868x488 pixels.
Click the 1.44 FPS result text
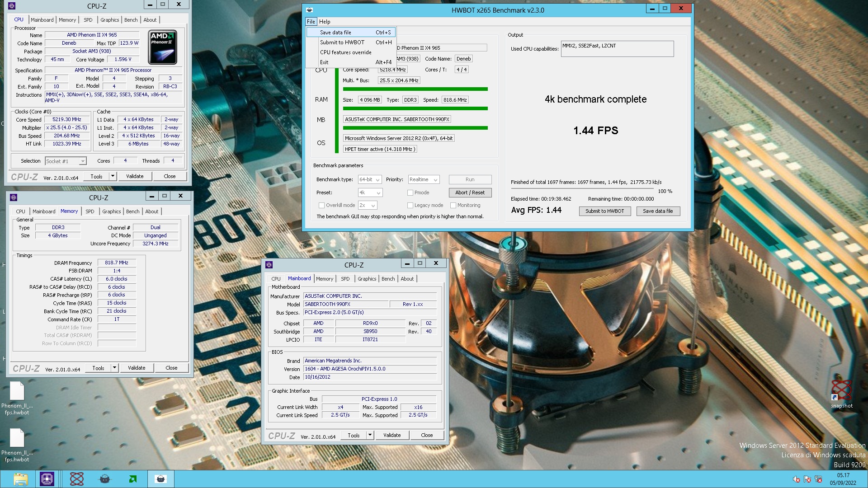click(596, 131)
